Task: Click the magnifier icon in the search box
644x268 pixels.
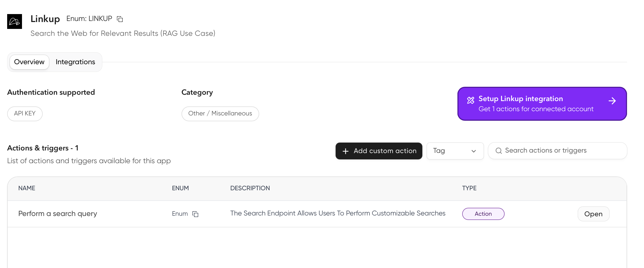Action: pos(499,150)
